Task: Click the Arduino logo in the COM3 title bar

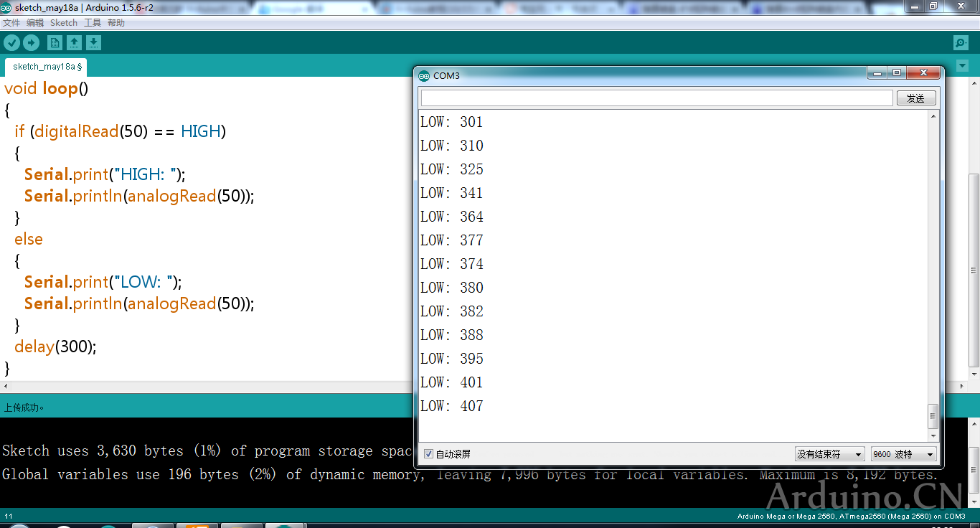Action: pyautogui.click(x=424, y=75)
